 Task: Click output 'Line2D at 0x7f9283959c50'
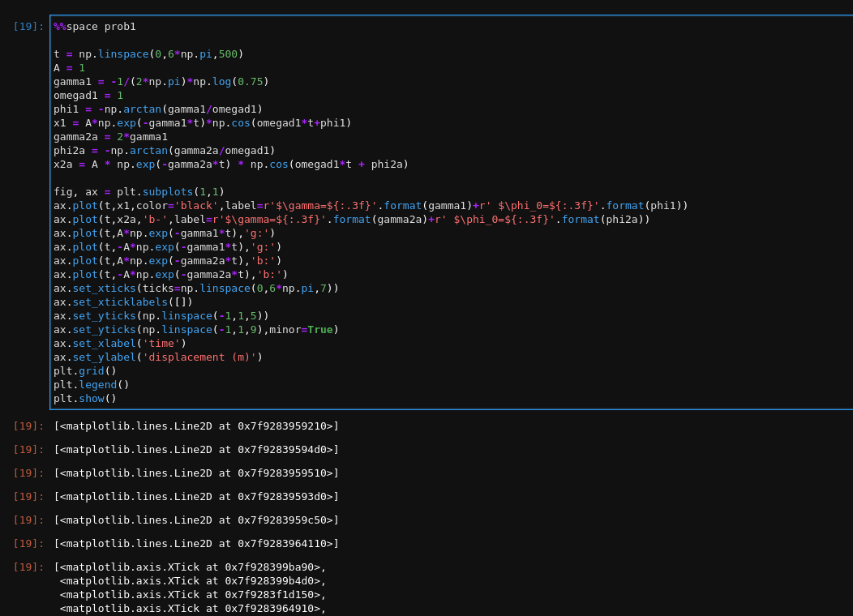point(196,520)
